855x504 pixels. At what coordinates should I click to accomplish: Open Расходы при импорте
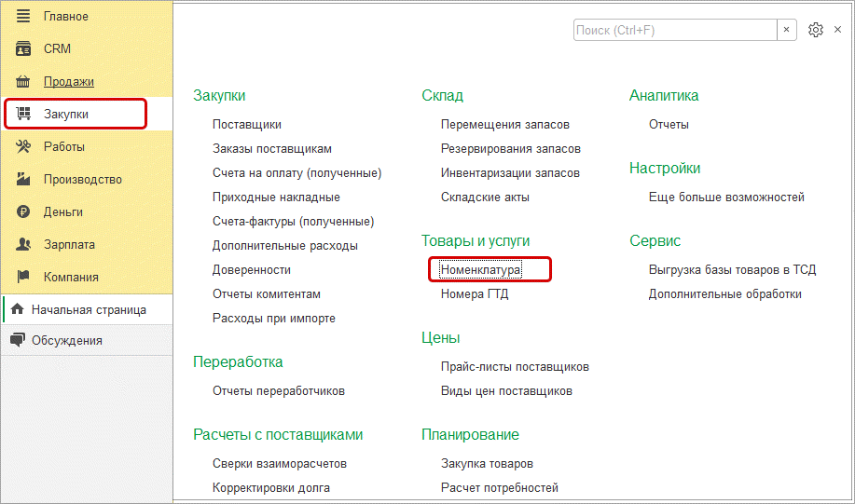point(274,319)
